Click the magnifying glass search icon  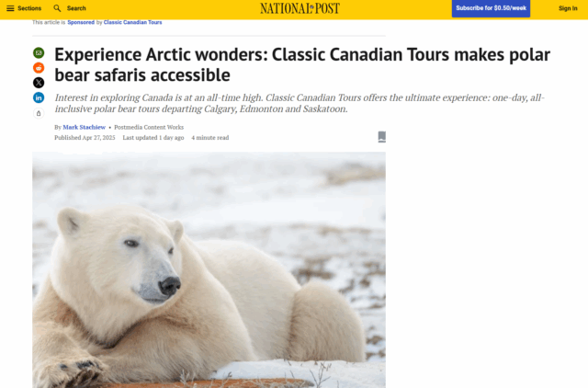point(57,8)
